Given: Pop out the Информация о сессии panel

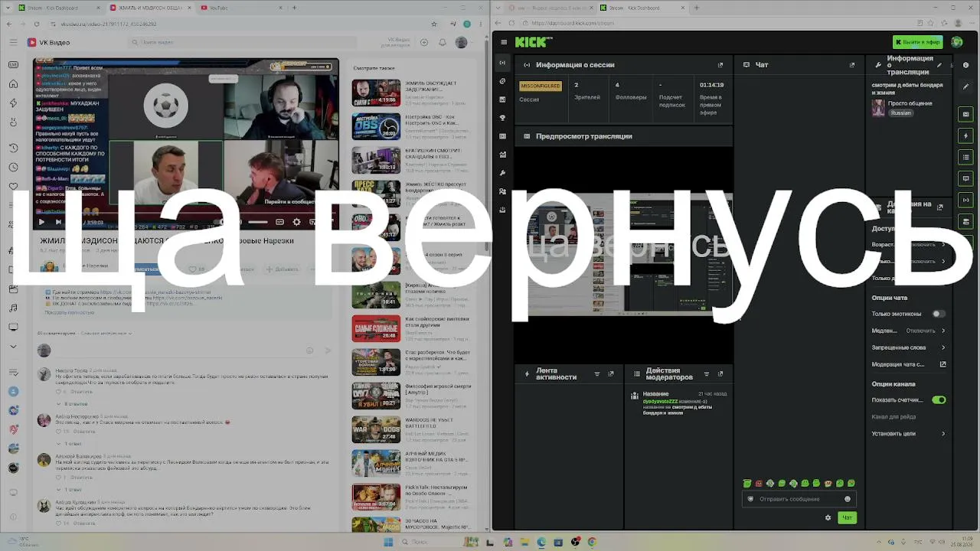Looking at the screenshot, I should (x=720, y=65).
